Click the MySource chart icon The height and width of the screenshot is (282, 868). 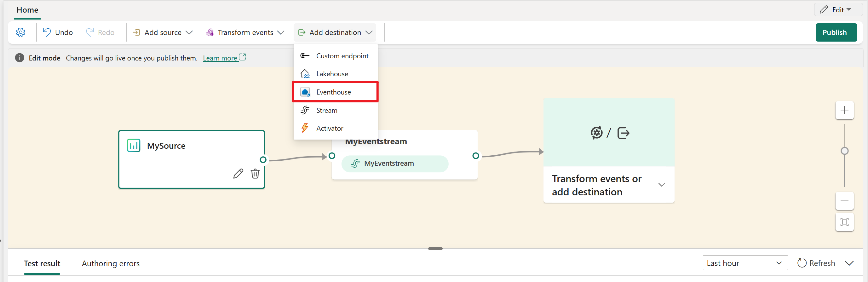click(134, 146)
